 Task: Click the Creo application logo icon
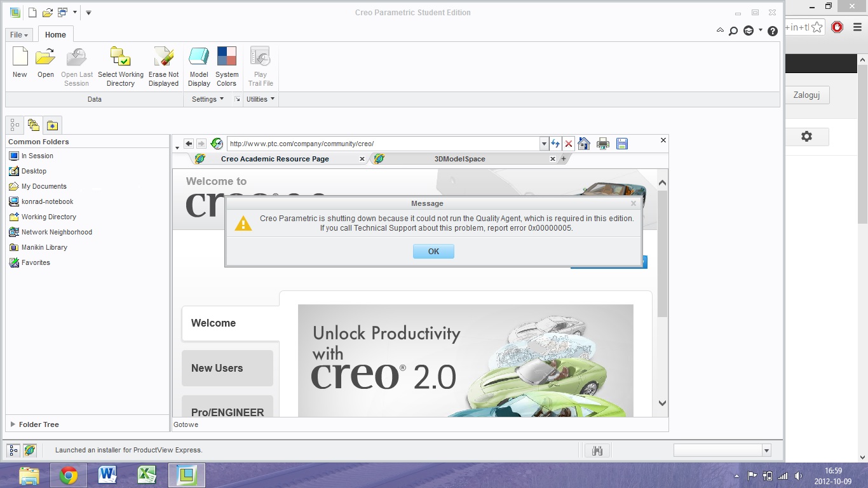pyautogui.click(x=15, y=12)
